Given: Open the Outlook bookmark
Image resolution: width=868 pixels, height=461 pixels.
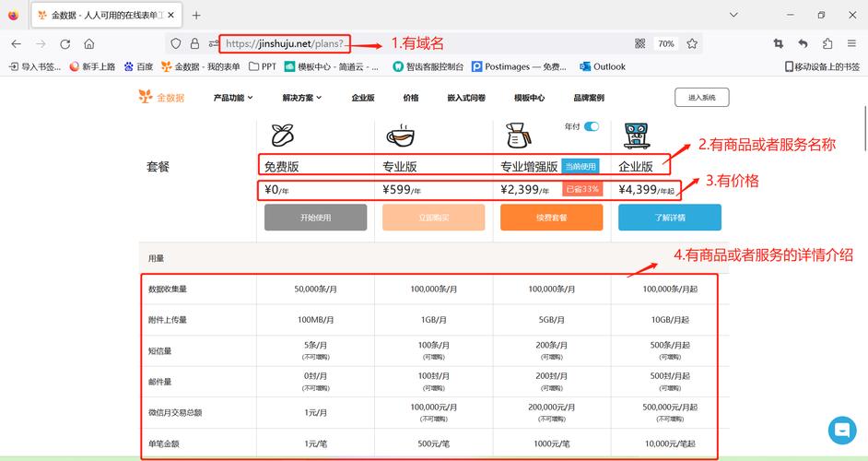Looking at the screenshot, I should point(603,66).
